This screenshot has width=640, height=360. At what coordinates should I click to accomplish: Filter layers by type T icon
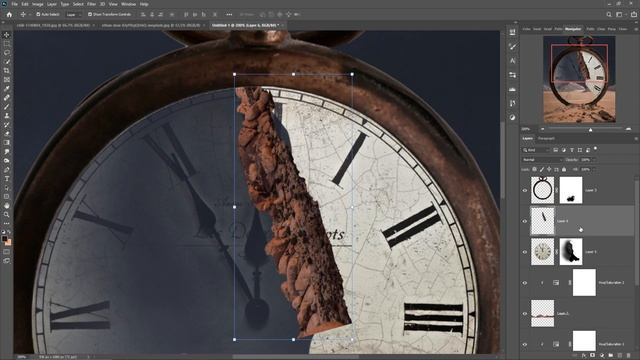pos(572,150)
